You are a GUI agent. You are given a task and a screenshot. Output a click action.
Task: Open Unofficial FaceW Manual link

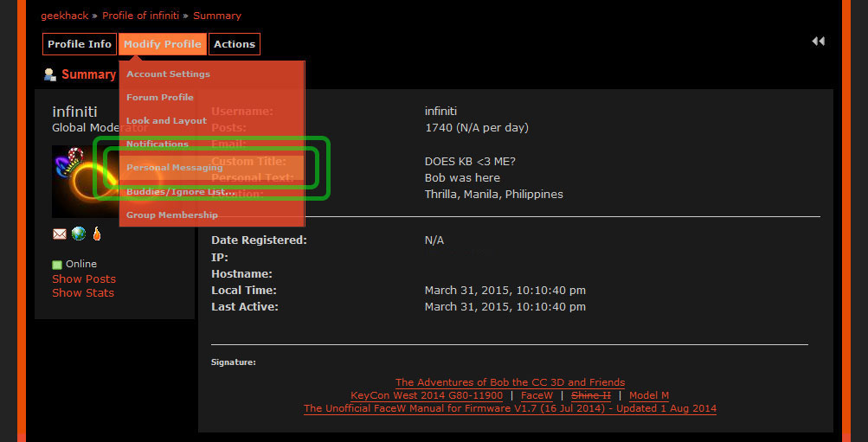[x=510, y=409]
